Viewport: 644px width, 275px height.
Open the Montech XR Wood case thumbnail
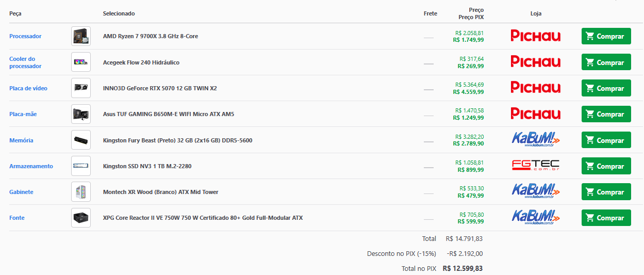81,192
